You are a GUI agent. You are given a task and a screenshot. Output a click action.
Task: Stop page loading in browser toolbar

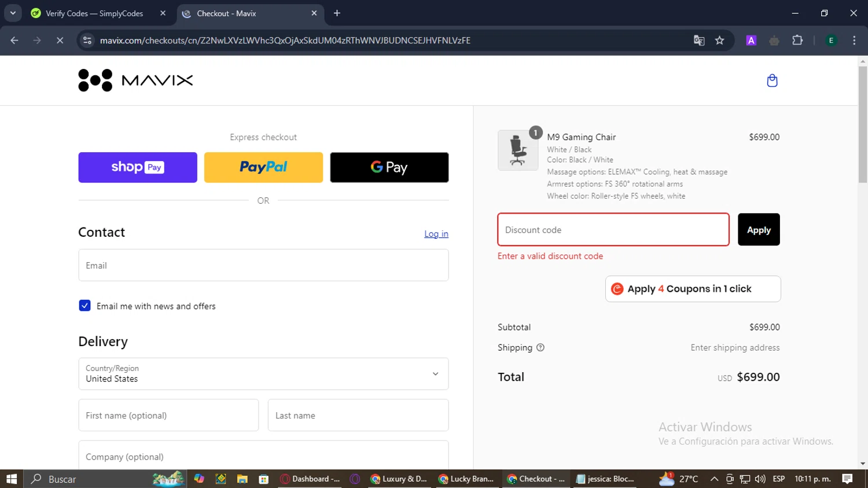coord(60,41)
